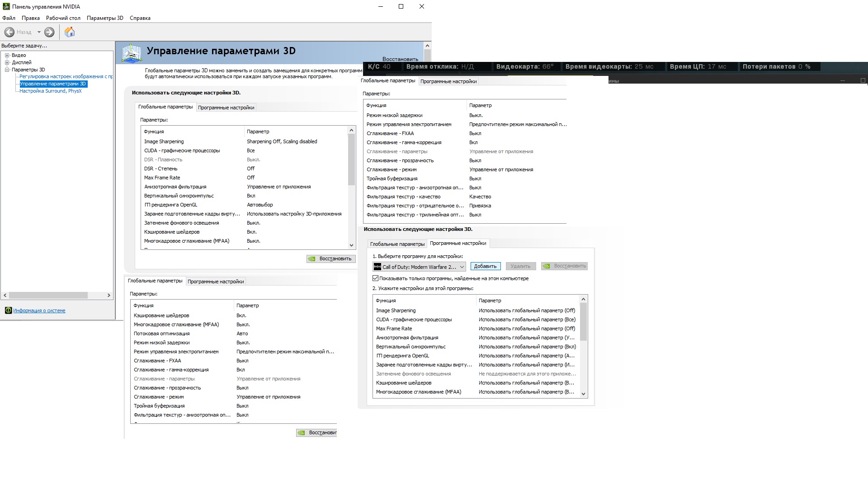Click scroll down arrow of main parameters list

click(x=351, y=245)
